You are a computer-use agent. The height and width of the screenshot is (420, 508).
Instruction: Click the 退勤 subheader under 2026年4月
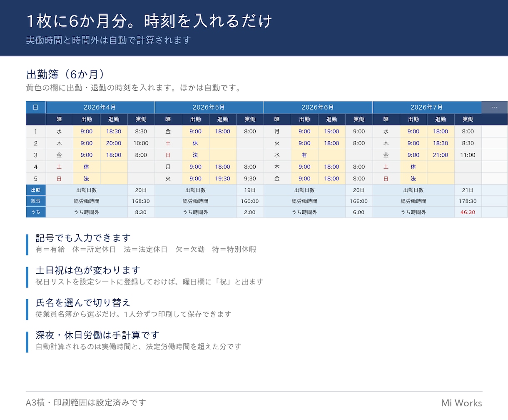point(114,119)
